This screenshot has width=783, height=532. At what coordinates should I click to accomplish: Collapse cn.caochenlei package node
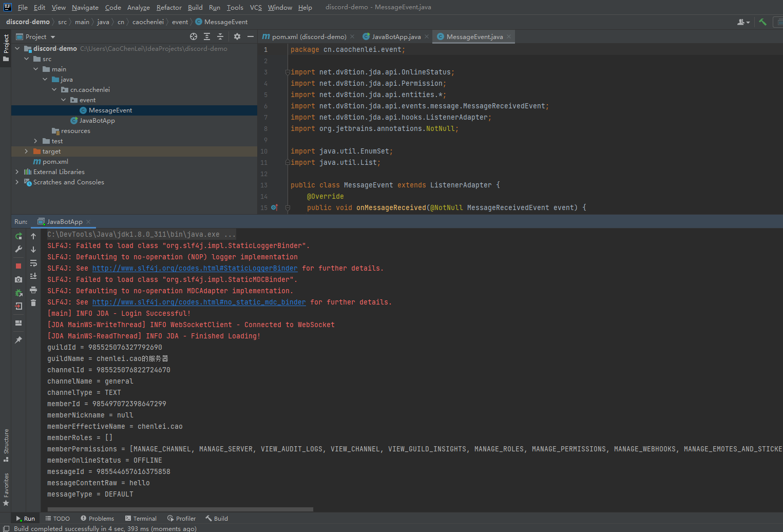point(54,90)
